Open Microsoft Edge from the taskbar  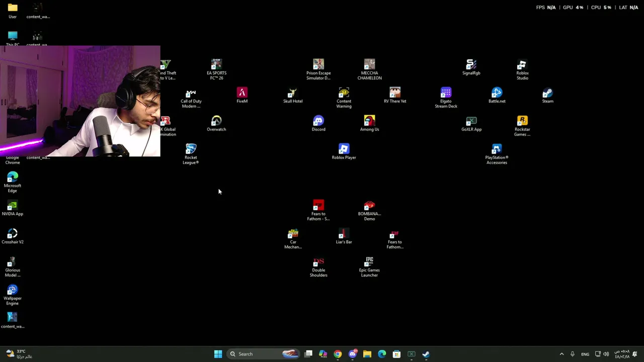pos(382,354)
